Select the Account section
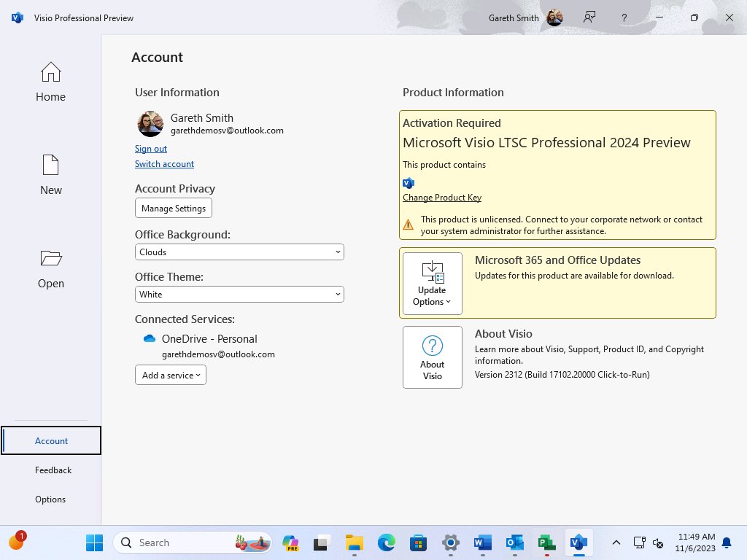747x560 pixels. point(51,440)
